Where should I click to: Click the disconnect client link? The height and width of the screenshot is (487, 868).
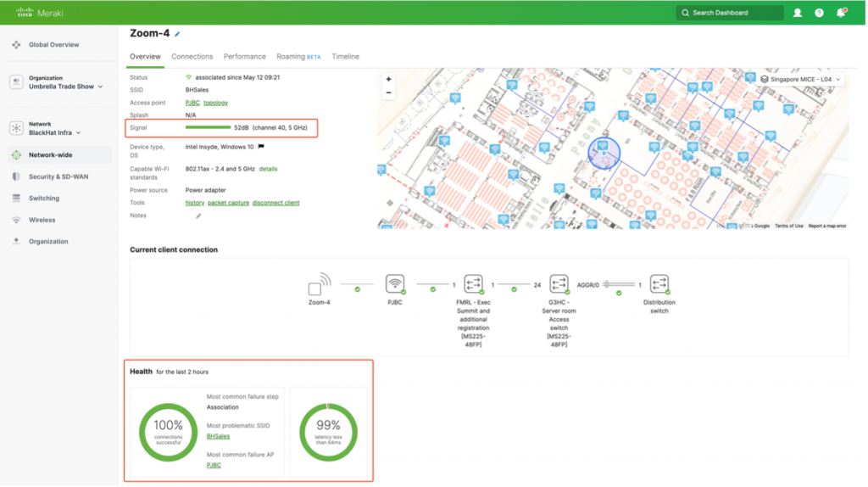click(x=275, y=203)
